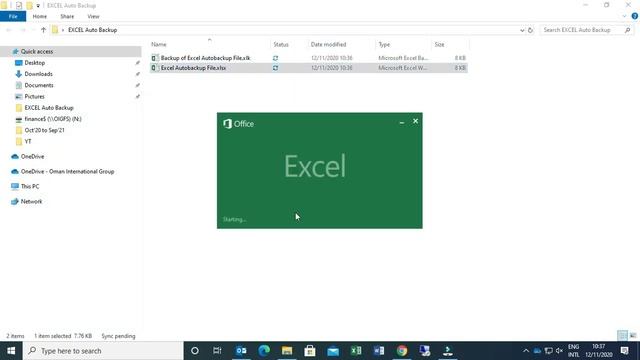Open Outlook from taskbar
The width and height of the screenshot is (640, 360).
click(x=241, y=351)
